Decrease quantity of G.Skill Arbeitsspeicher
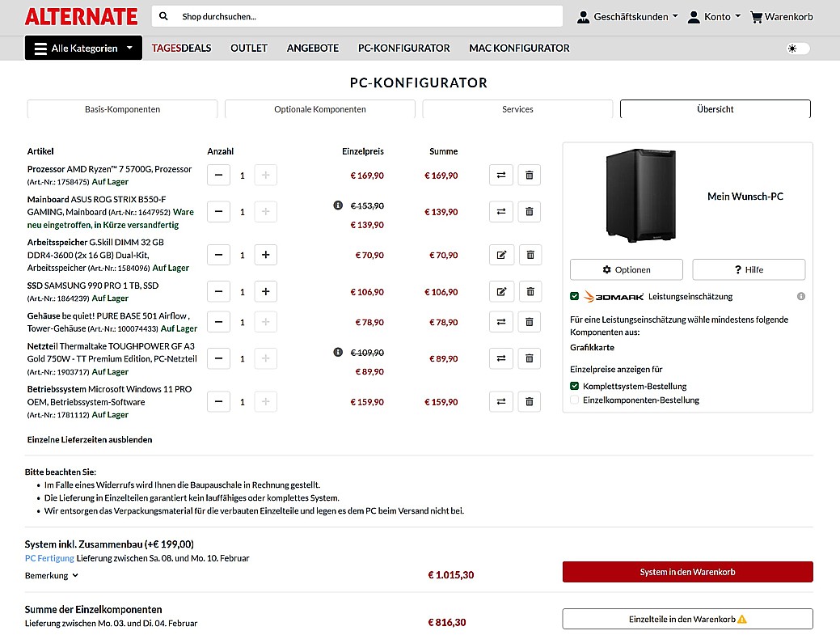The width and height of the screenshot is (840, 635). pos(218,255)
